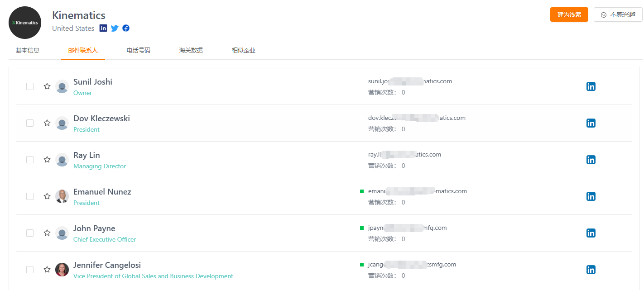This screenshot has height=290, width=644.
Task: Click Sunil Joshi's avatar placeholder
Action: (x=62, y=86)
